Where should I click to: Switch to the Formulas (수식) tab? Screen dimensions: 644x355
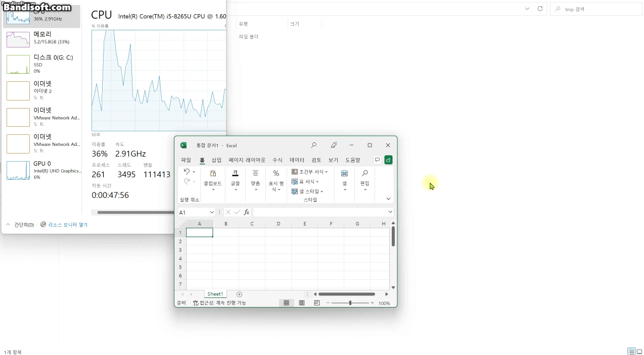(278, 160)
